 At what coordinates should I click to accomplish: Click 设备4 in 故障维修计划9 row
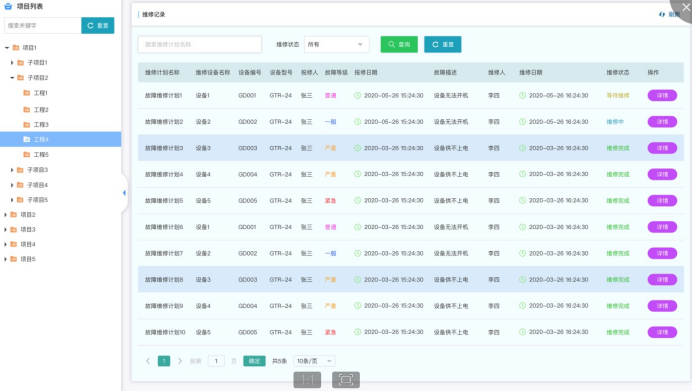tap(203, 306)
